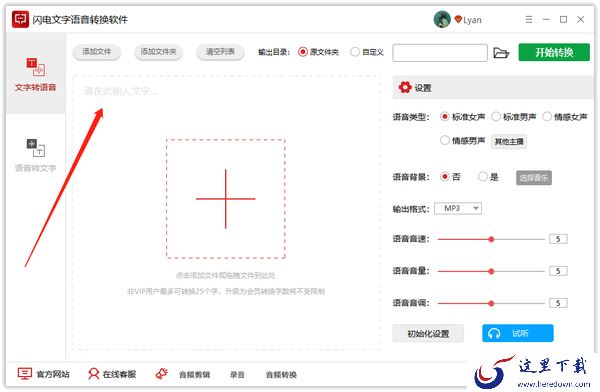Choose 情感女声 voice type
600x392 pixels.
coord(547,116)
